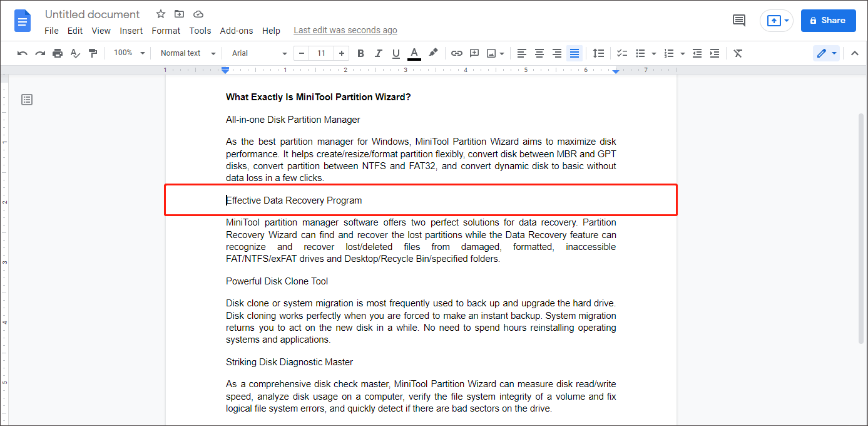Screen dimensions: 868x426
Task: Open the Help menu
Action: click(x=271, y=31)
